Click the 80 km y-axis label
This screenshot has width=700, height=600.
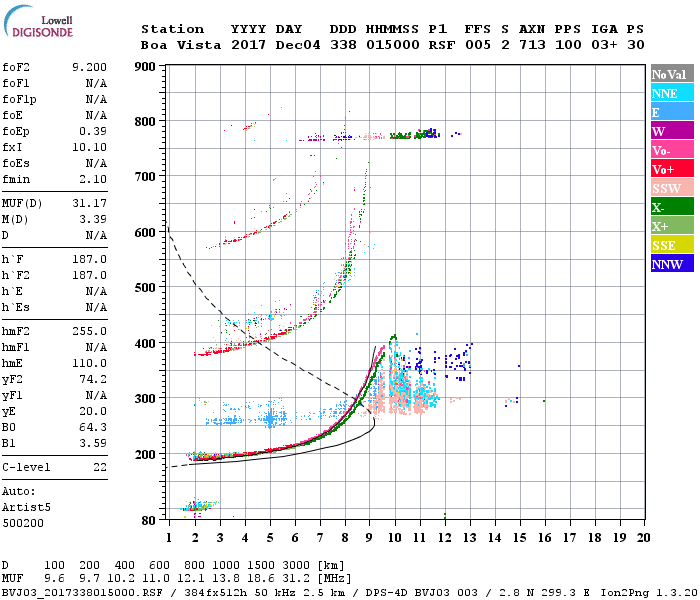148,521
